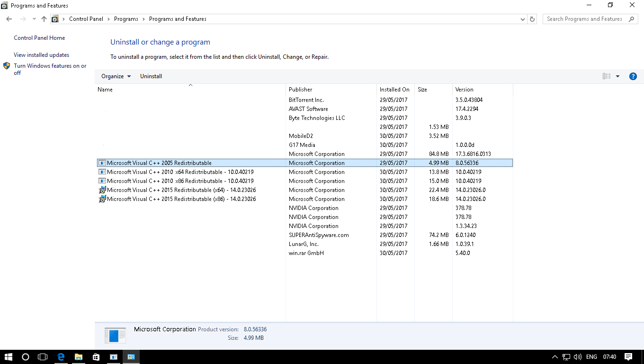Expand chevron between Programs and Programs and Features
This screenshot has height=364, width=644.
[x=143, y=19]
